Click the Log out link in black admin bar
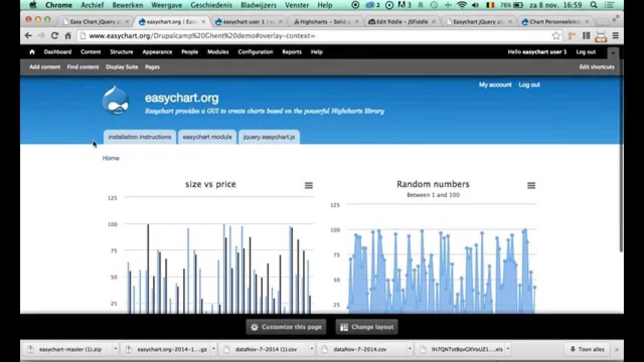This screenshot has height=362, width=644. click(x=586, y=52)
